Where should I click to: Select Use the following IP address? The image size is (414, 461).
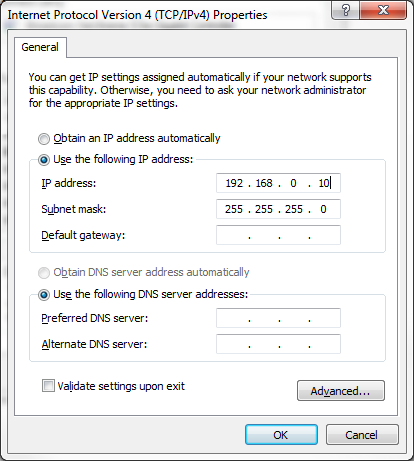click(44, 160)
